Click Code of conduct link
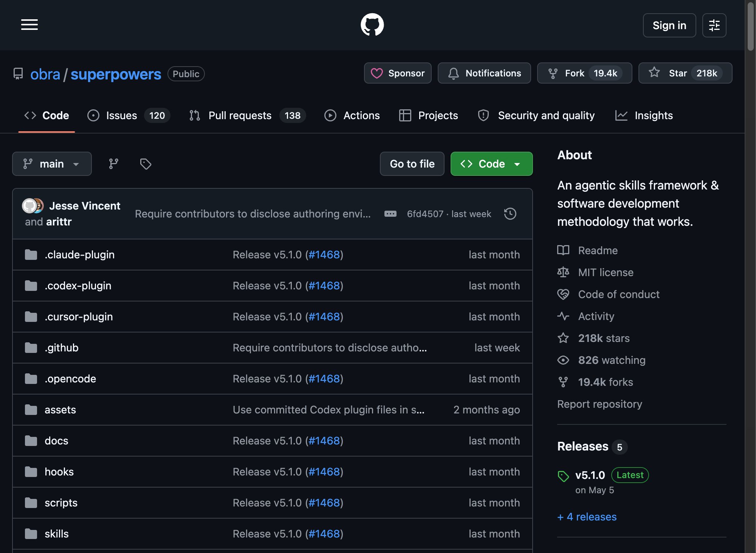Screen dimensions: 756x553 (619, 294)
